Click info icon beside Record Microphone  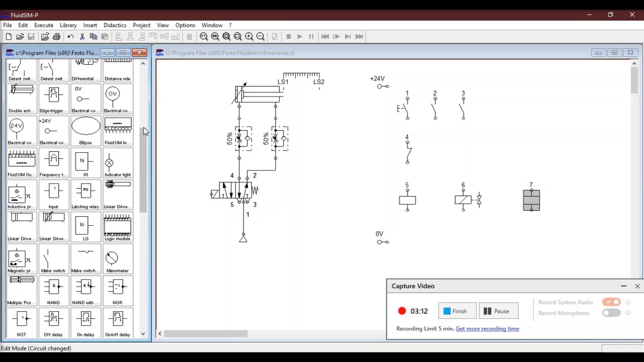pos(628,313)
